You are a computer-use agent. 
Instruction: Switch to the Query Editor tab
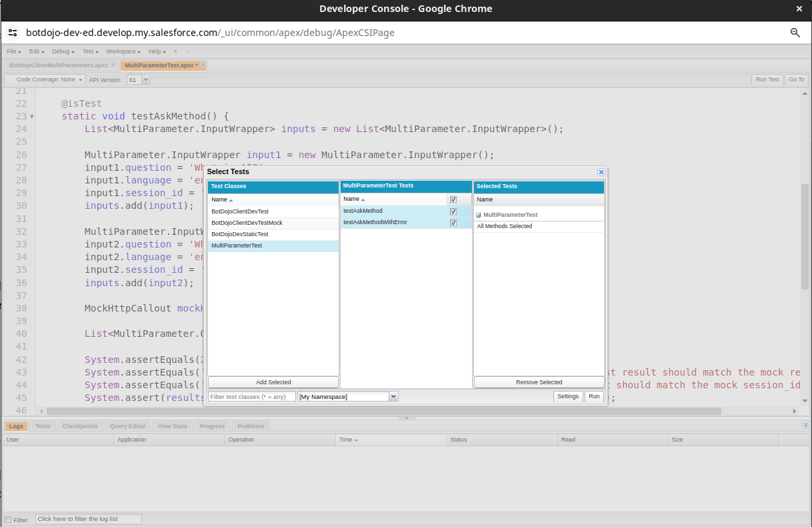click(127, 426)
